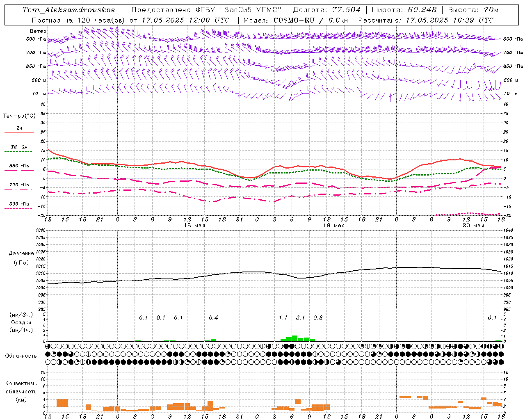Click the dotted line sample under temperature 500 гПа legend
The height and width of the screenshot is (420, 525).
18,208
